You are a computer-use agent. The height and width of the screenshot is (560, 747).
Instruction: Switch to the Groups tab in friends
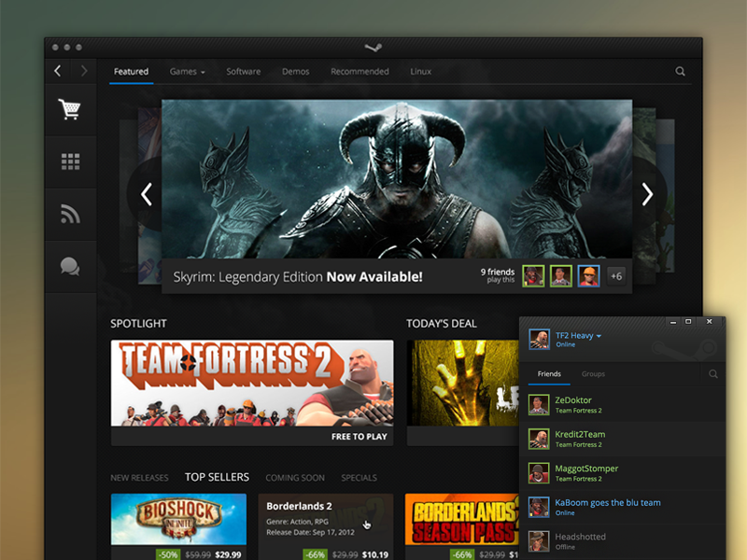point(593,373)
